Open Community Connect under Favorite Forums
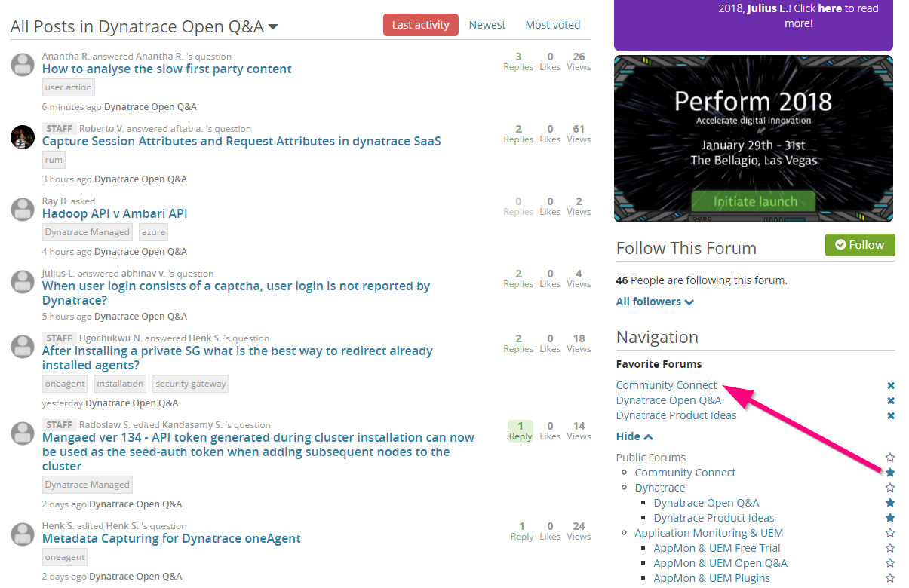 click(667, 385)
